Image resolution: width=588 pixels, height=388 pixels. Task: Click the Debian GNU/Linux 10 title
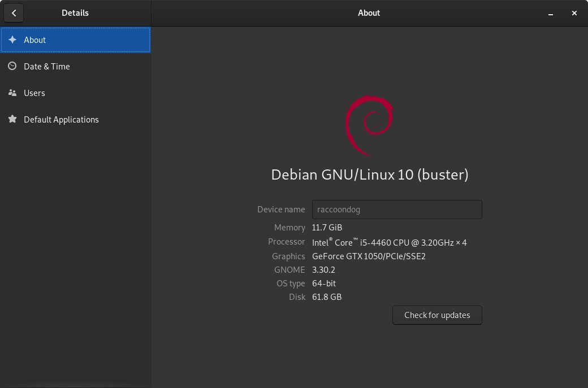pos(369,175)
